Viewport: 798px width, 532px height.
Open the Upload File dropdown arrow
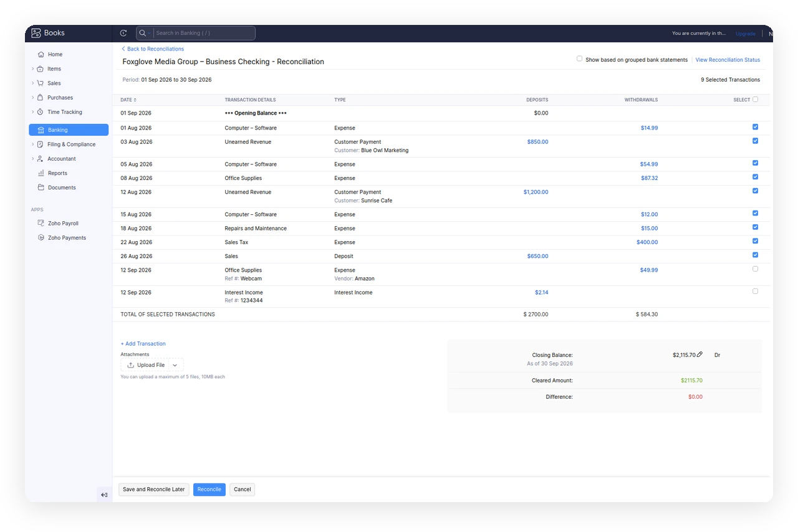pyautogui.click(x=175, y=365)
